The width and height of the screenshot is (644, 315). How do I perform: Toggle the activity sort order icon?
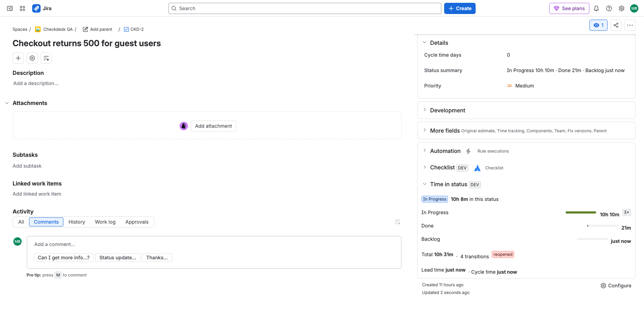point(398,222)
